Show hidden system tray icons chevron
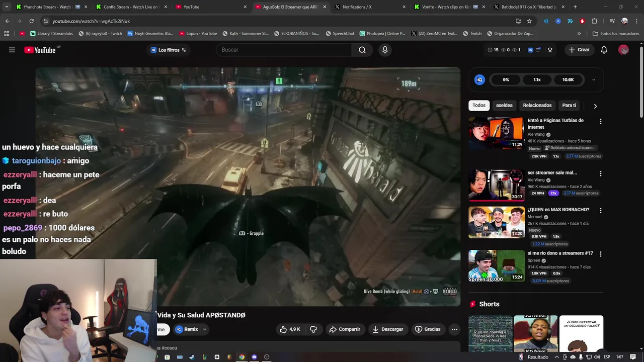Screen dimensions: 644x362 (557, 357)
